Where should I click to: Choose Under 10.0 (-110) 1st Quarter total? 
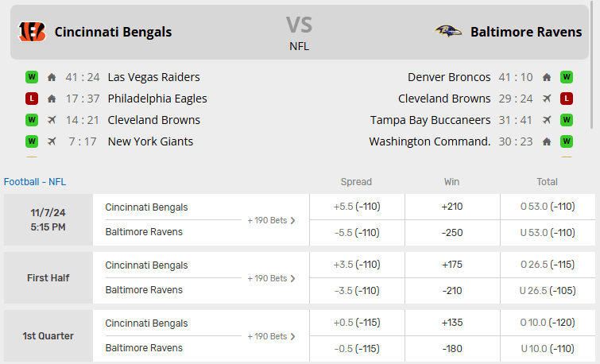[x=548, y=348]
